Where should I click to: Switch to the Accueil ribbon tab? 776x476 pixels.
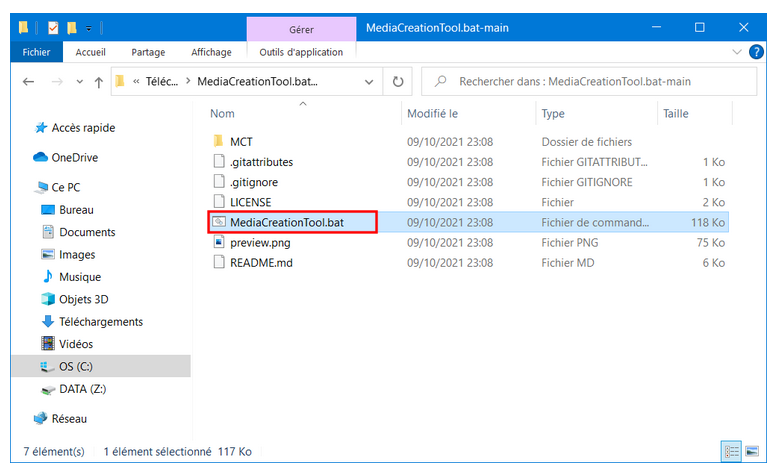(x=90, y=52)
